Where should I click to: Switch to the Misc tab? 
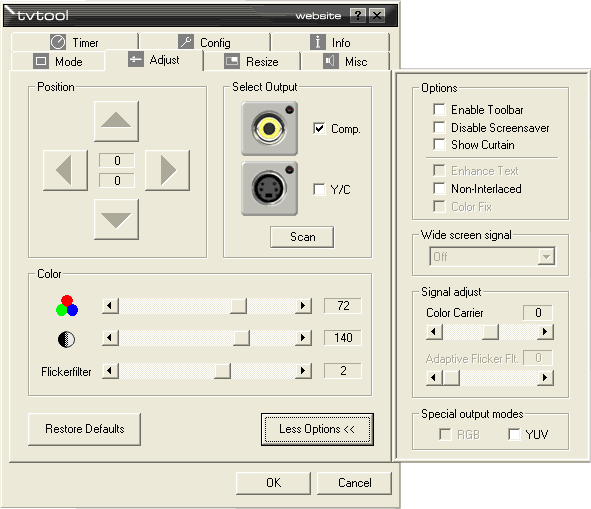click(345, 61)
